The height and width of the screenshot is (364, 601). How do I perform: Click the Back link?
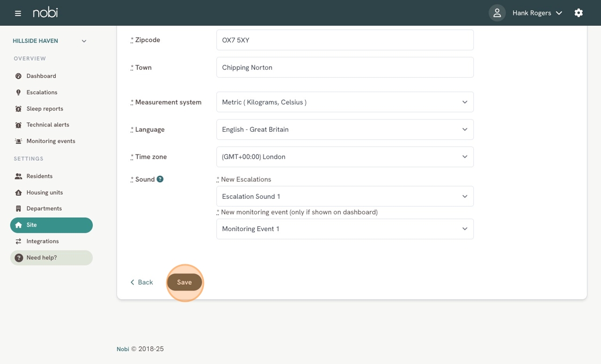[142, 283]
